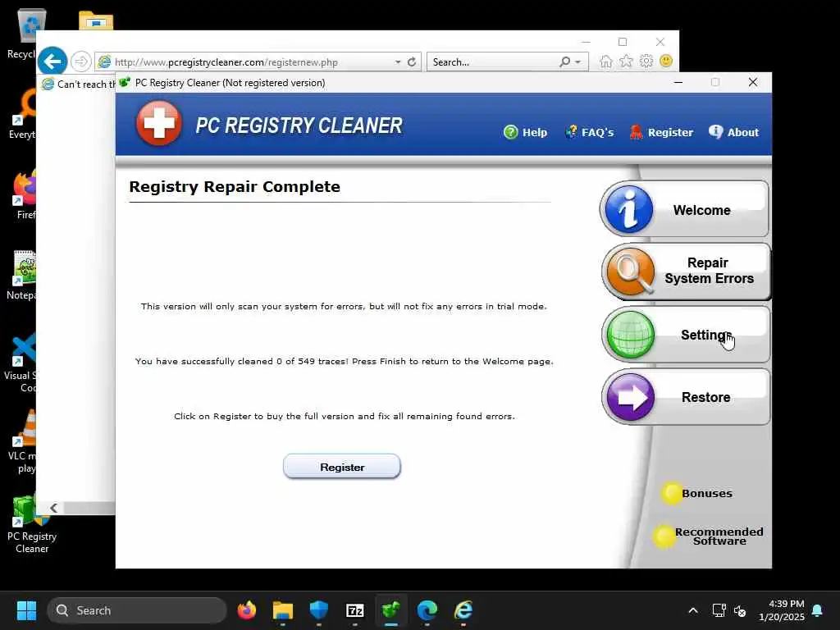The width and height of the screenshot is (840, 630).
Task: Open the Notepad++ desktop shortcut
Action: [21, 275]
